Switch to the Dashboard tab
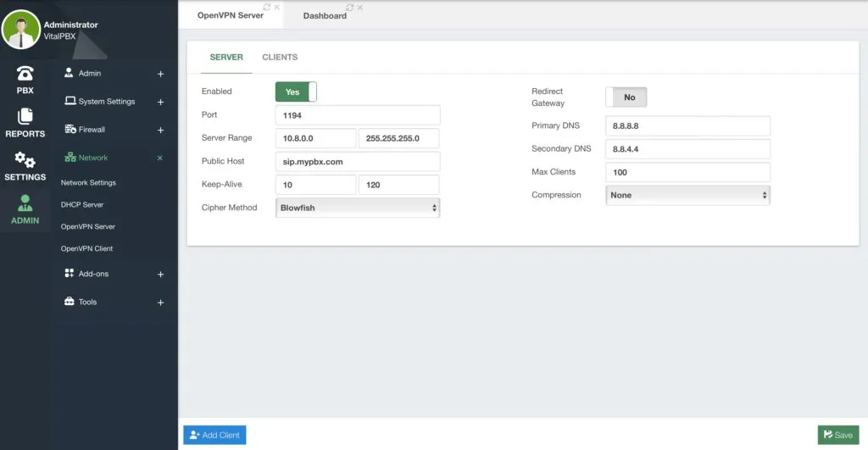868x450 pixels. pyautogui.click(x=325, y=15)
